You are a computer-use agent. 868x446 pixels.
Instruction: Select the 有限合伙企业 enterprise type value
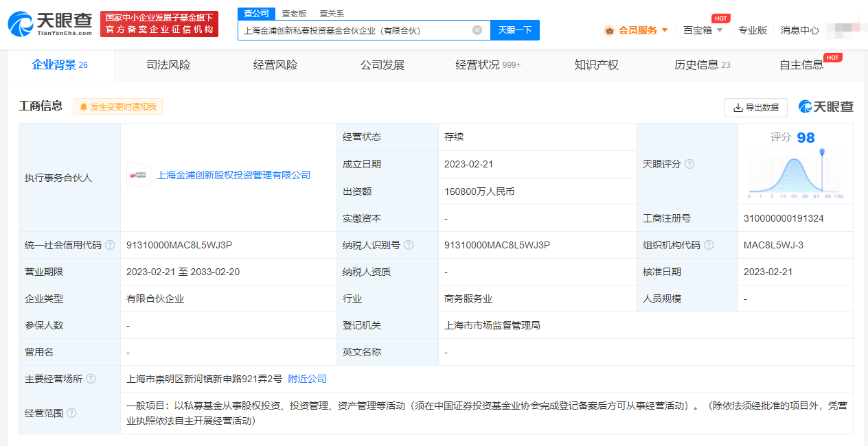(155, 298)
